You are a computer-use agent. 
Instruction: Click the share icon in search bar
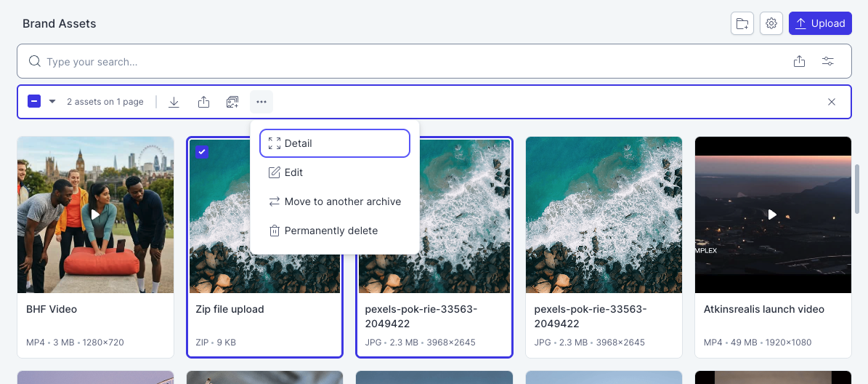pyautogui.click(x=799, y=62)
